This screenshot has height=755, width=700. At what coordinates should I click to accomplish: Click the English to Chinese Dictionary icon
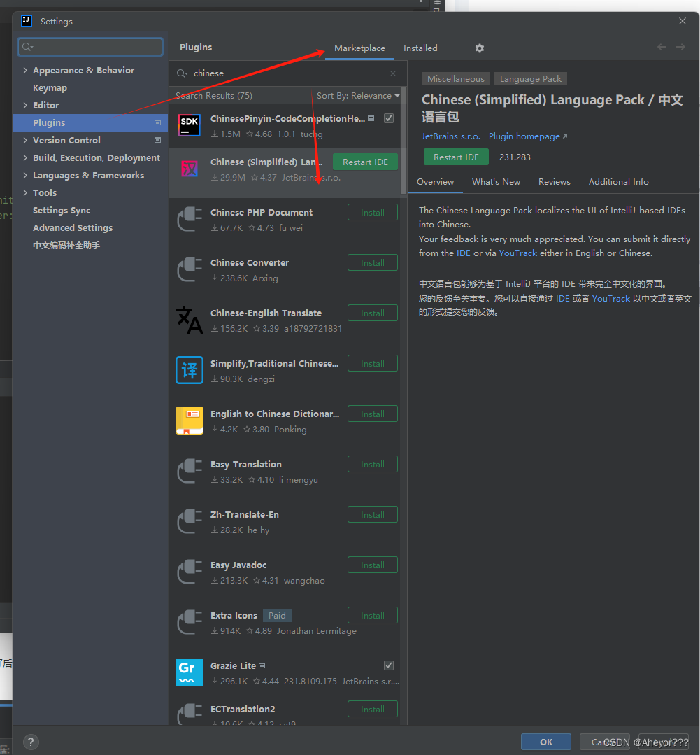click(189, 421)
